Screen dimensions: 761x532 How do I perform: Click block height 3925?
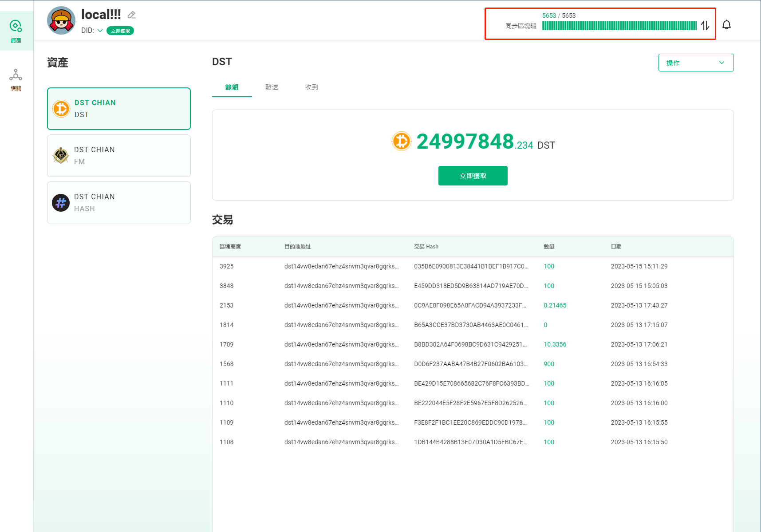point(226,266)
